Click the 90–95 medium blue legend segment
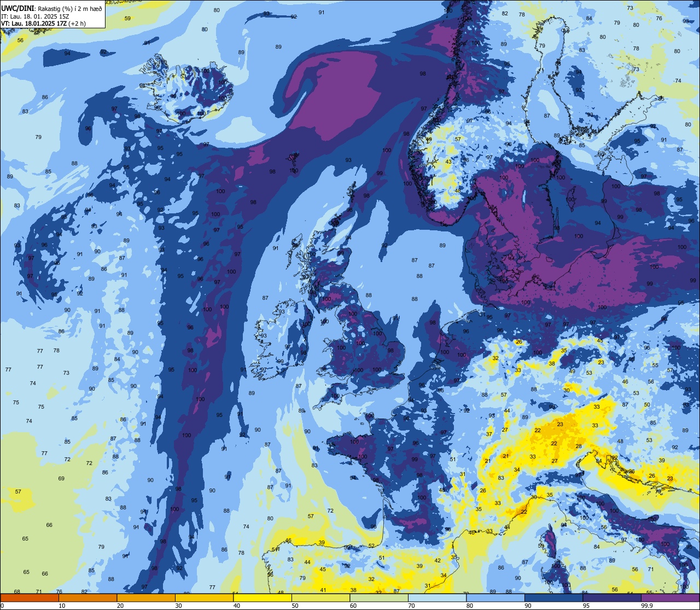 coord(553,597)
